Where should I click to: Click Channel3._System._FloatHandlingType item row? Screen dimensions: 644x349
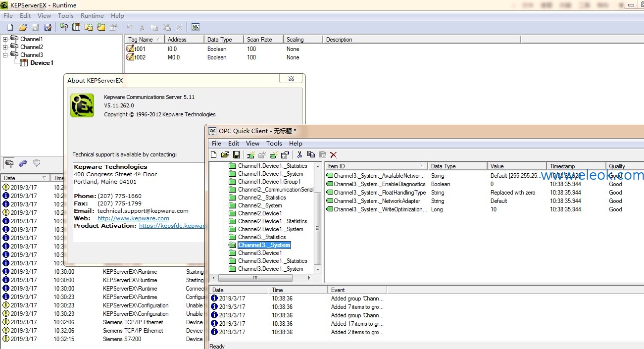(485, 193)
